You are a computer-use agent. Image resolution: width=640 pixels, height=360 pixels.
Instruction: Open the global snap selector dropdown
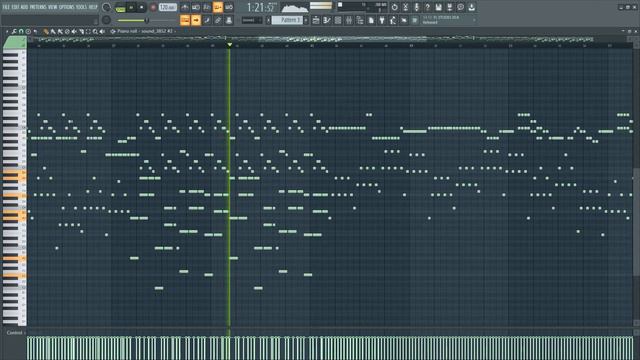point(251,20)
